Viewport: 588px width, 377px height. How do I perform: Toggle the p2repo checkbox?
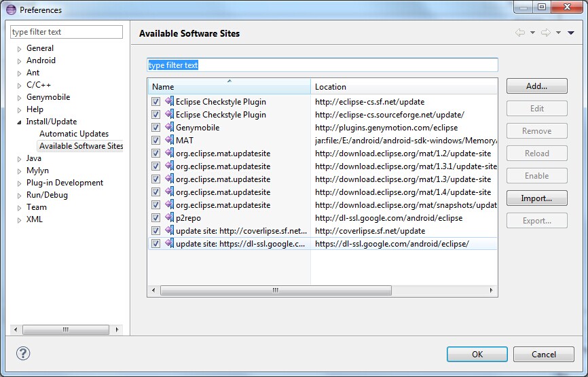pos(156,218)
